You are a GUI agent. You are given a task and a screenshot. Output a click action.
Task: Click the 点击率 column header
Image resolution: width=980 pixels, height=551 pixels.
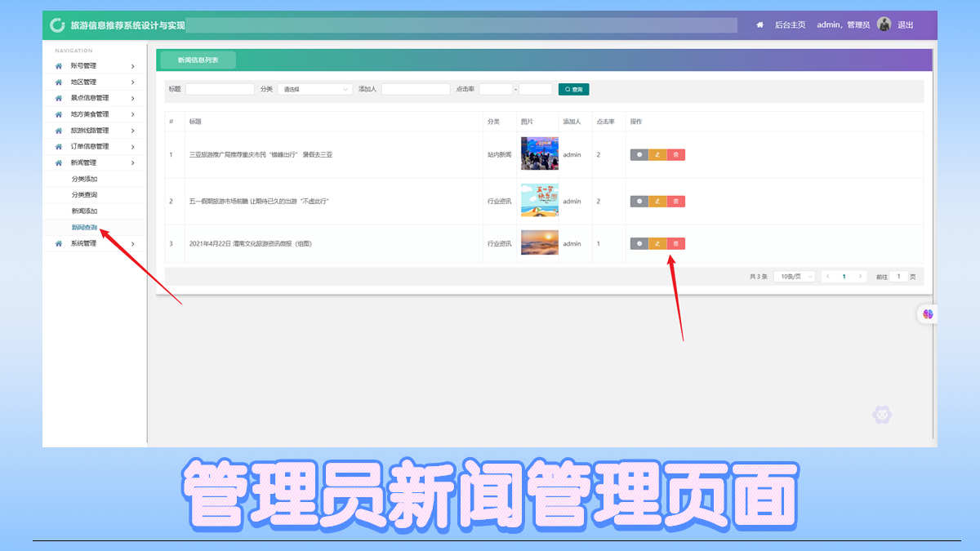(x=605, y=122)
